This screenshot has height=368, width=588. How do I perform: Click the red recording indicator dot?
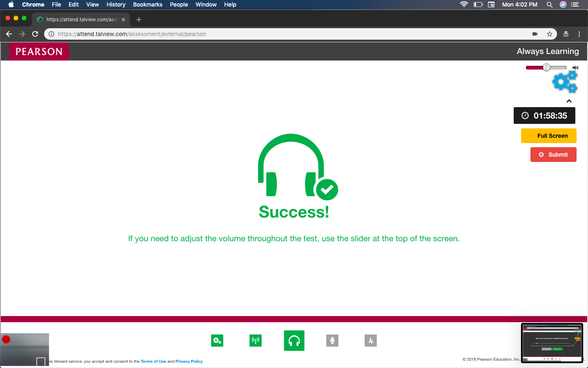click(6, 339)
